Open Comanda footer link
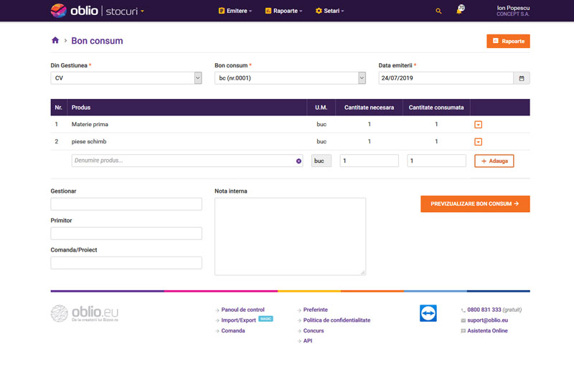Screen dimensions: 574x392 (x=232, y=330)
